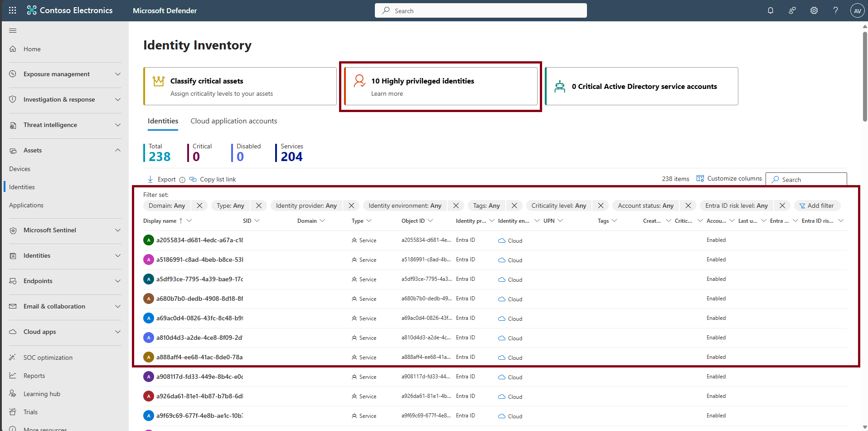The height and width of the screenshot is (431, 868).
Task: Click the Microsoft Sentinel icon
Action: pos(13,230)
